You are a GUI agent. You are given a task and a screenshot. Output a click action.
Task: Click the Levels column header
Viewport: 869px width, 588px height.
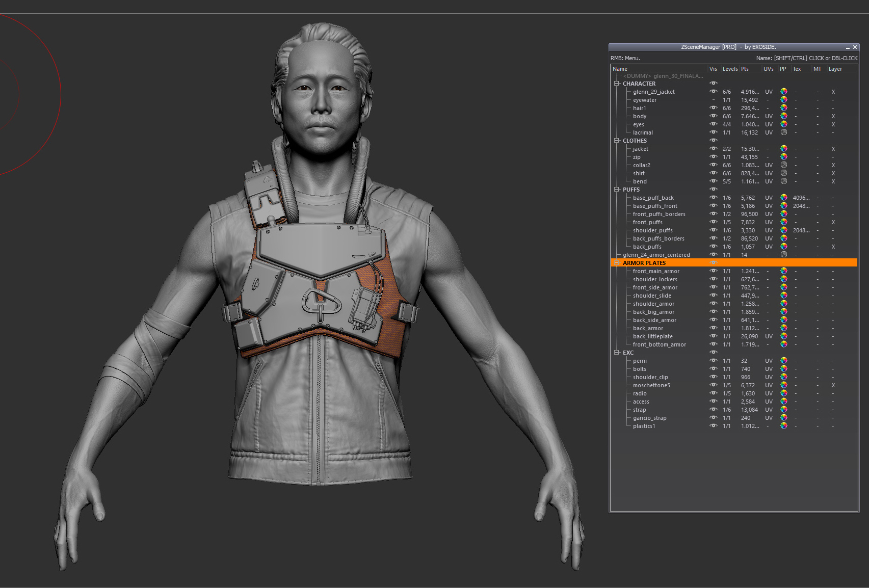[x=730, y=69]
